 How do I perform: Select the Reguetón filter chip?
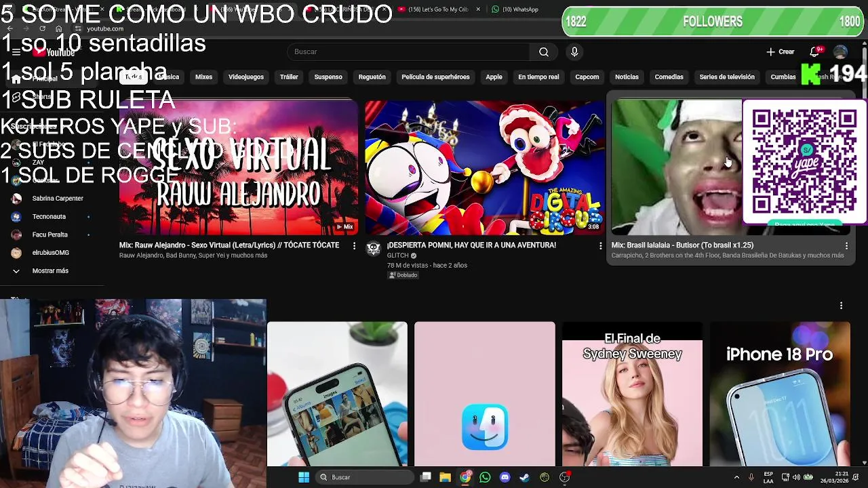click(372, 77)
